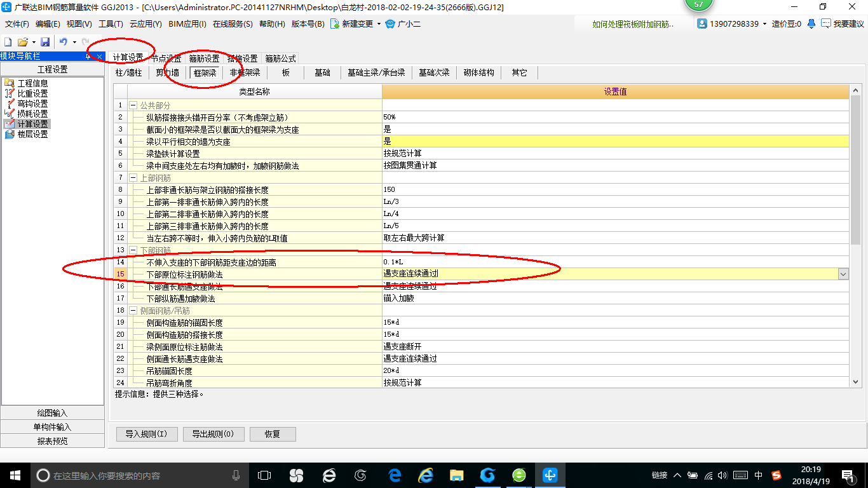The height and width of the screenshot is (488, 868).
Task: Click the 20*d value for 吊筋锚固长度
Action: tap(615, 371)
